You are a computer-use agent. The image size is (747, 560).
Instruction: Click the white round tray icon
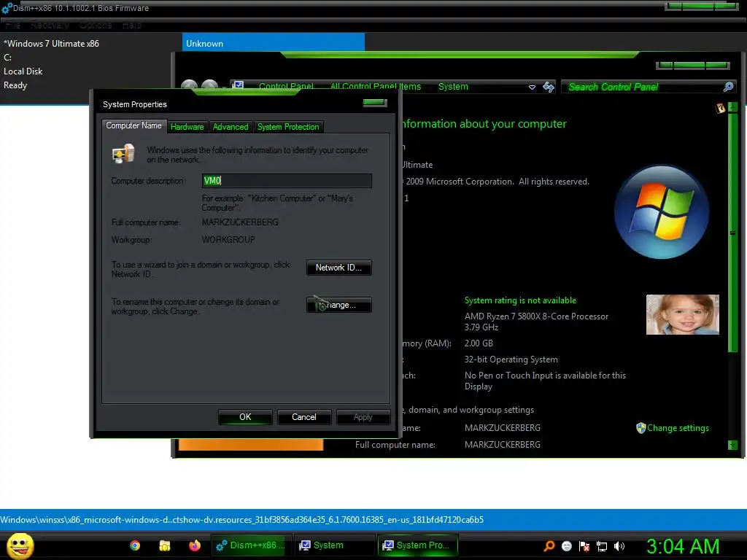coord(567,546)
